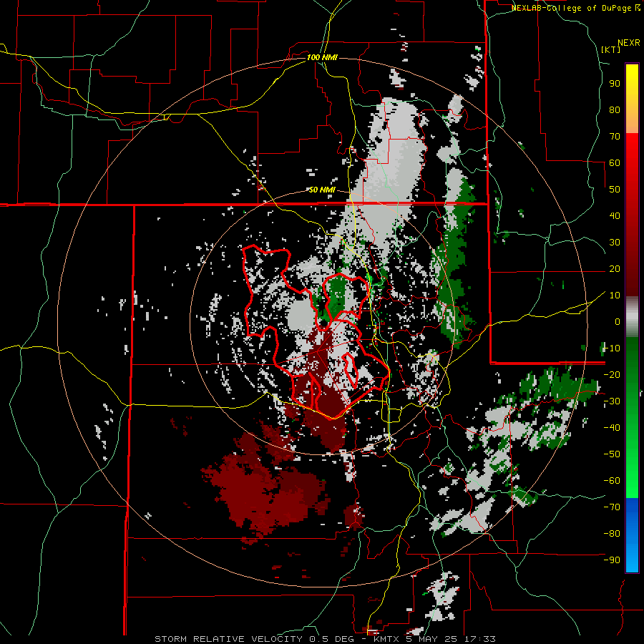Click the -60 value on the velocity scale
Viewport: 644px width, 644px height.
(x=612, y=481)
